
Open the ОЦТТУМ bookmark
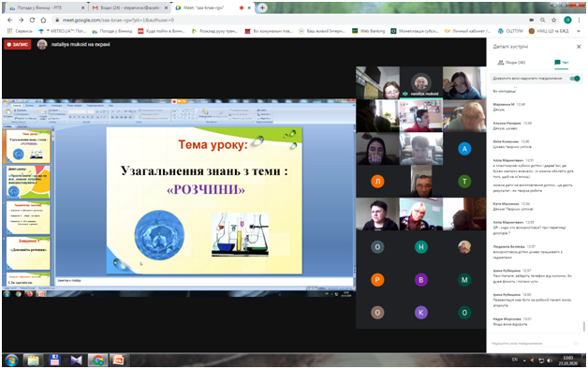click(x=510, y=31)
